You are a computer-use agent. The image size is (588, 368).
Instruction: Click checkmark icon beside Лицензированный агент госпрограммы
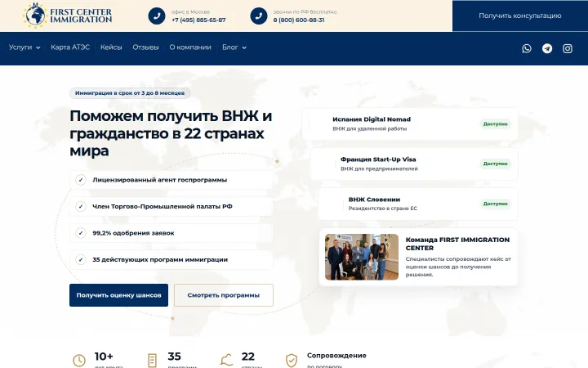[x=81, y=180]
